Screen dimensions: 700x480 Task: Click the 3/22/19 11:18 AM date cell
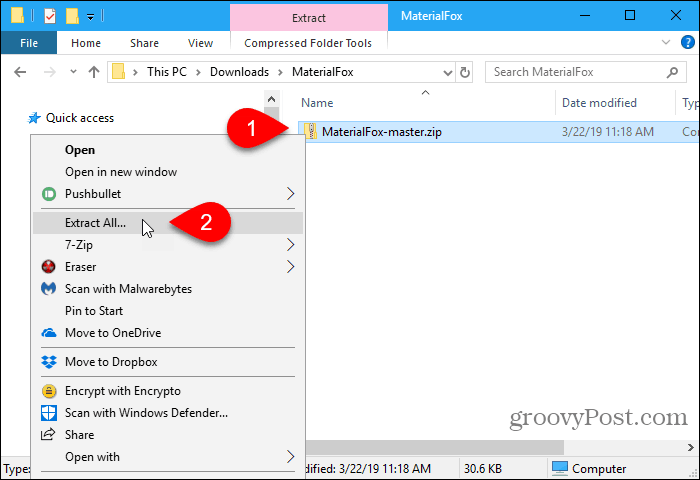[608, 132]
